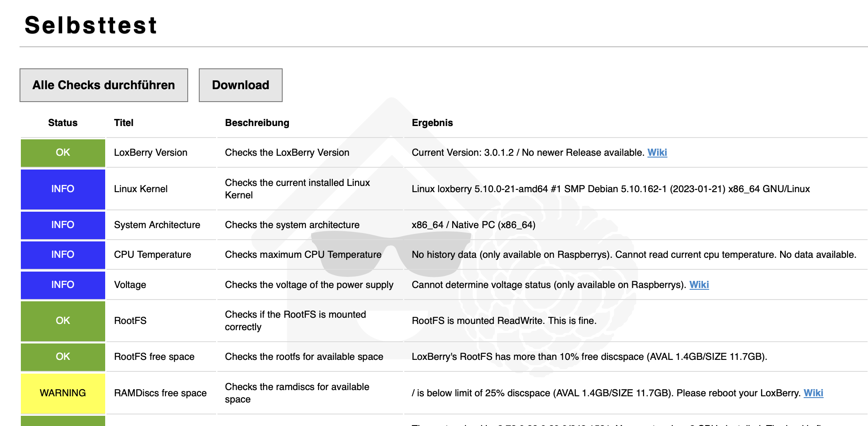The image size is (868, 426).
Task: Click the Status column header
Action: [x=63, y=123]
